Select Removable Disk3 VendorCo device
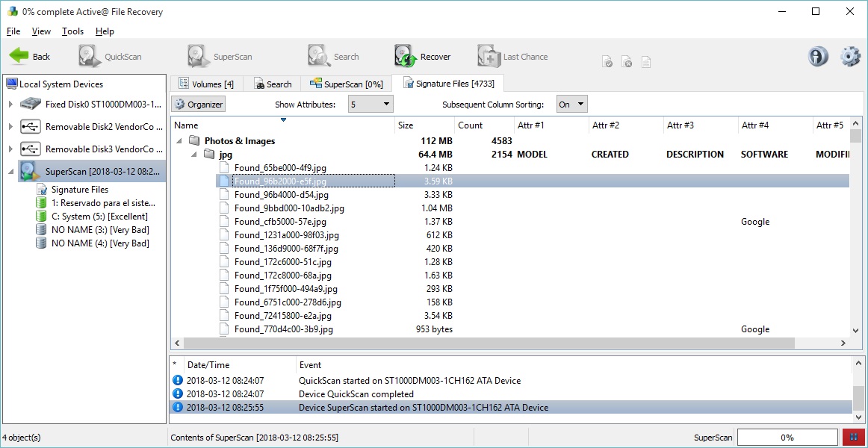868x448 pixels. [93, 149]
